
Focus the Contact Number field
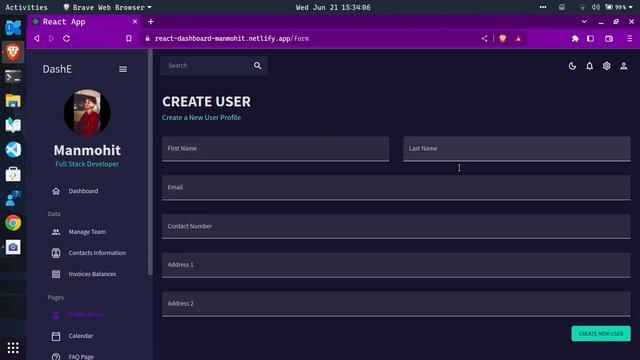[x=396, y=226]
